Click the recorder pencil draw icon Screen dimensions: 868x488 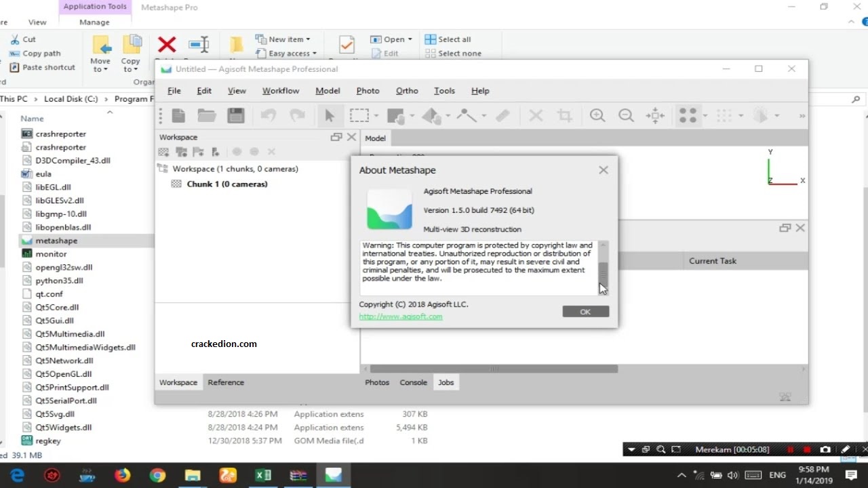846,449
